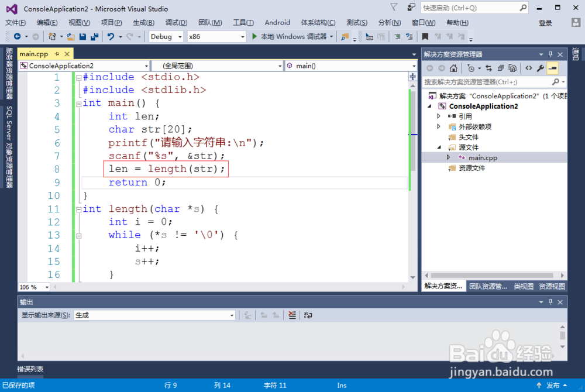Click the Save All icon
This screenshot has height=392, width=585.
pos(95,36)
